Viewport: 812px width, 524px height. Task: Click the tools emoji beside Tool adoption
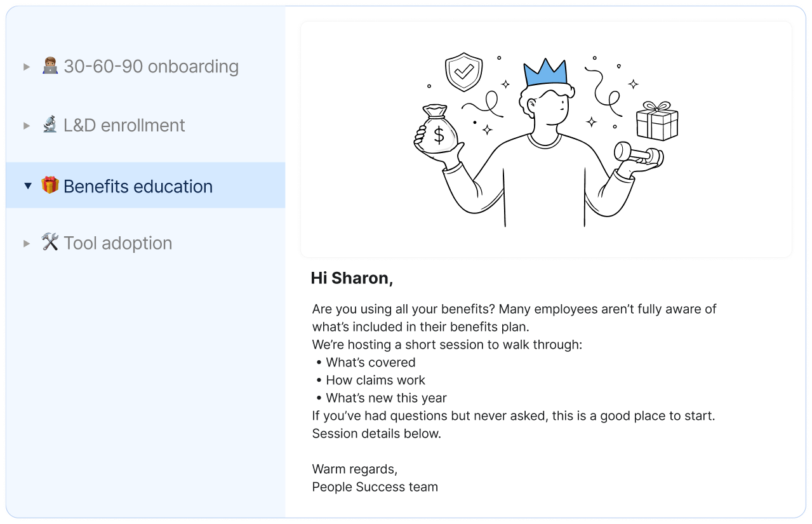pos(50,243)
